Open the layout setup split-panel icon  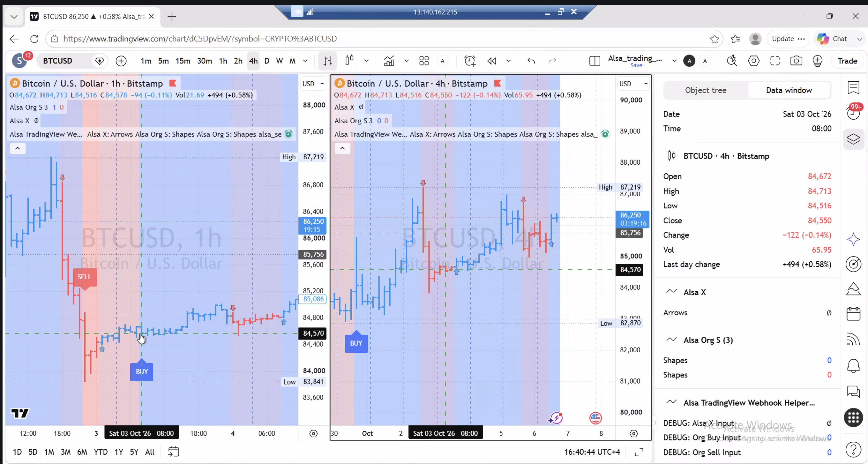tap(595, 61)
